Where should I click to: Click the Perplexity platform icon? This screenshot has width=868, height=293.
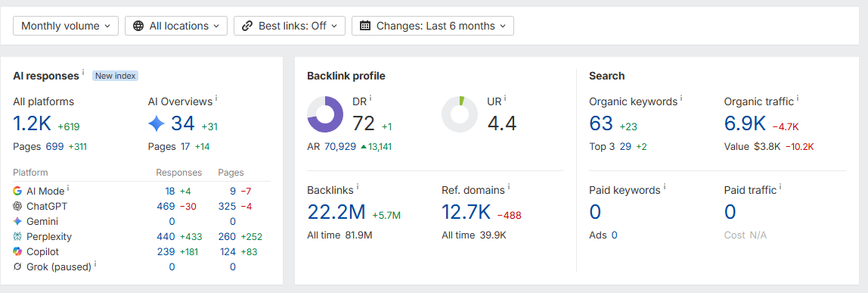click(17, 236)
